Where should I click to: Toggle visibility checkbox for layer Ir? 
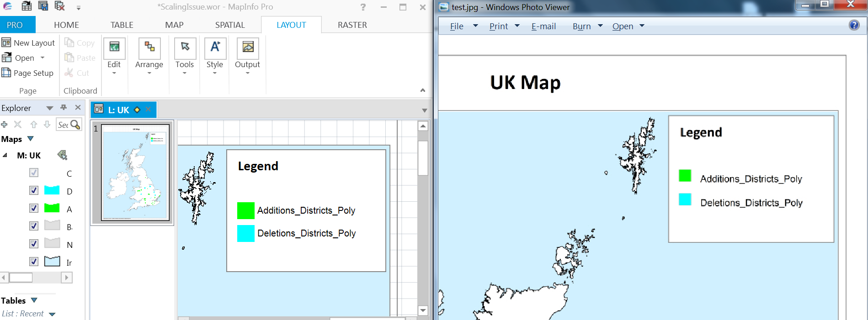coord(34,262)
